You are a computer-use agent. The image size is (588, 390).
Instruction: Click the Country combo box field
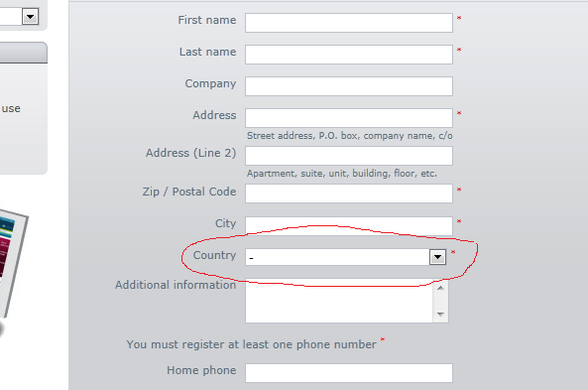pyautogui.click(x=346, y=257)
